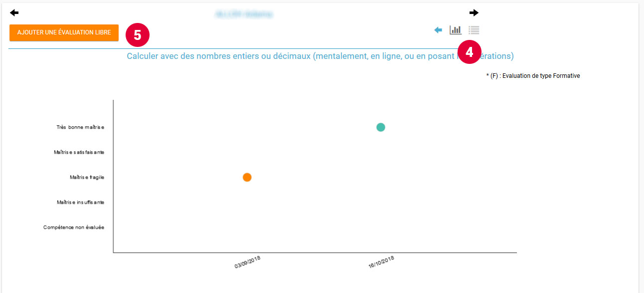Click the 16/10/2018 date label
This screenshot has width=644, height=293.
pyautogui.click(x=381, y=263)
